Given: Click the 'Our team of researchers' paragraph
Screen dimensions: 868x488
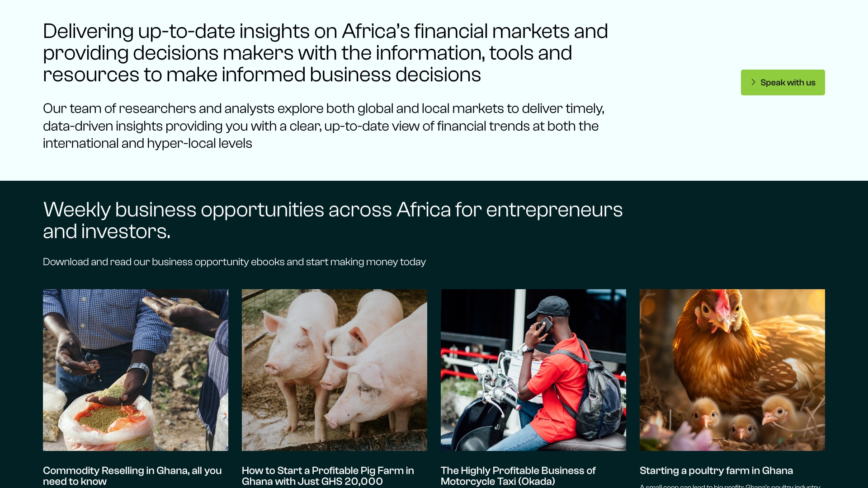Looking at the screenshot, I should [323, 126].
